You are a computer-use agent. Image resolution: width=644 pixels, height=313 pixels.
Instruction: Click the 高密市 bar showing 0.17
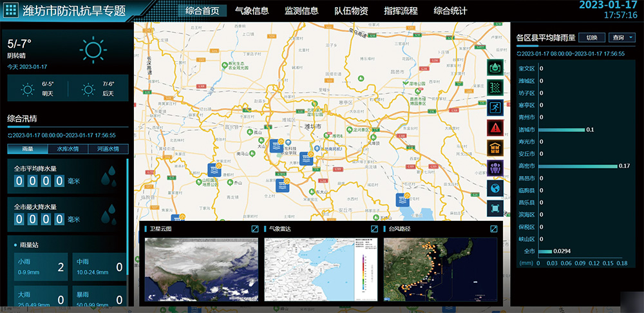point(578,166)
